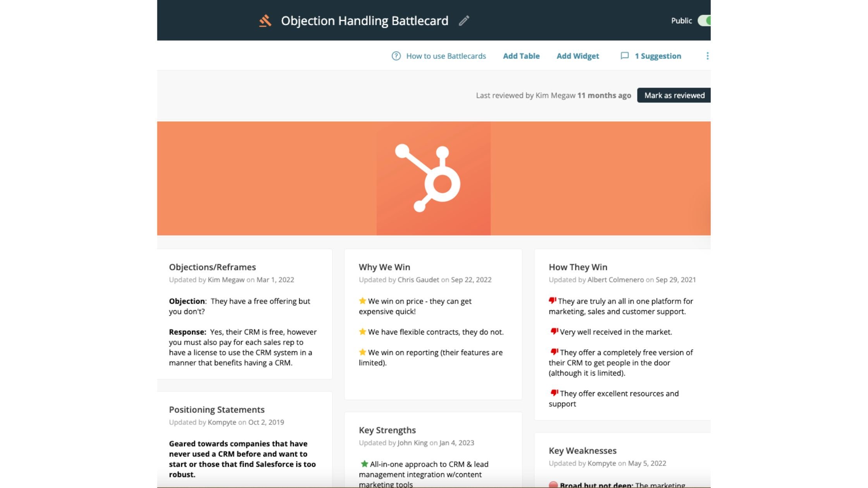Select the orange HubSpot banner thumbnail
The width and height of the screenshot is (868, 488).
433,178
